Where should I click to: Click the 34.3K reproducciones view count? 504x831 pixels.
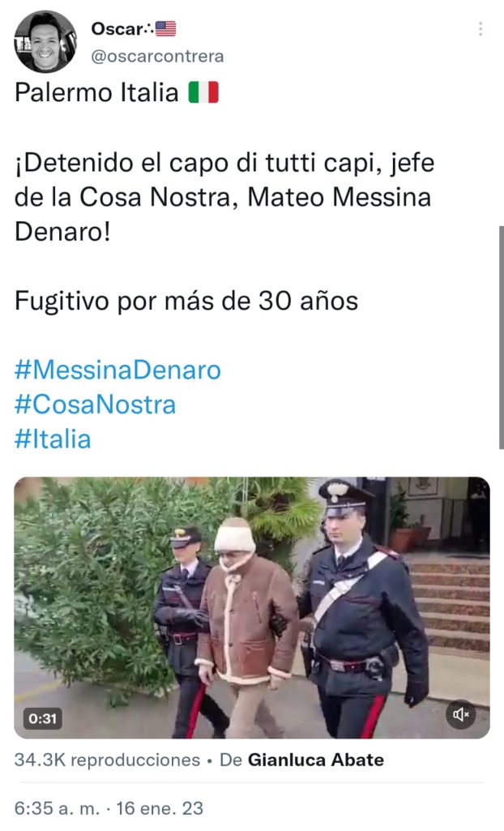point(108,760)
